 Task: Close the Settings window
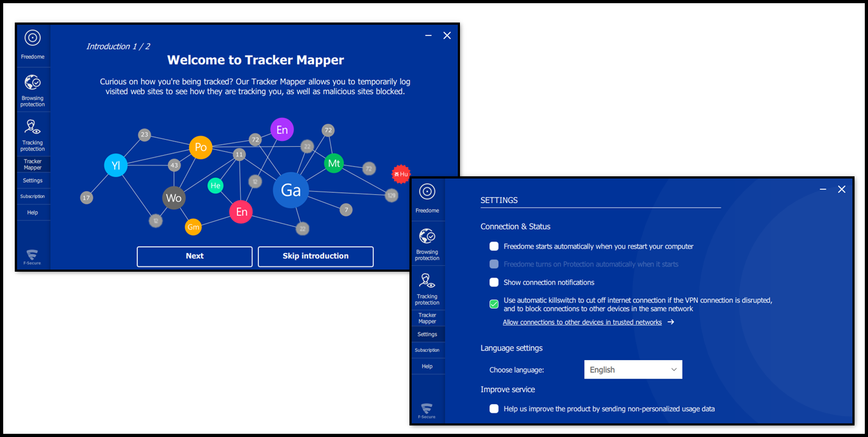point(842,190)
